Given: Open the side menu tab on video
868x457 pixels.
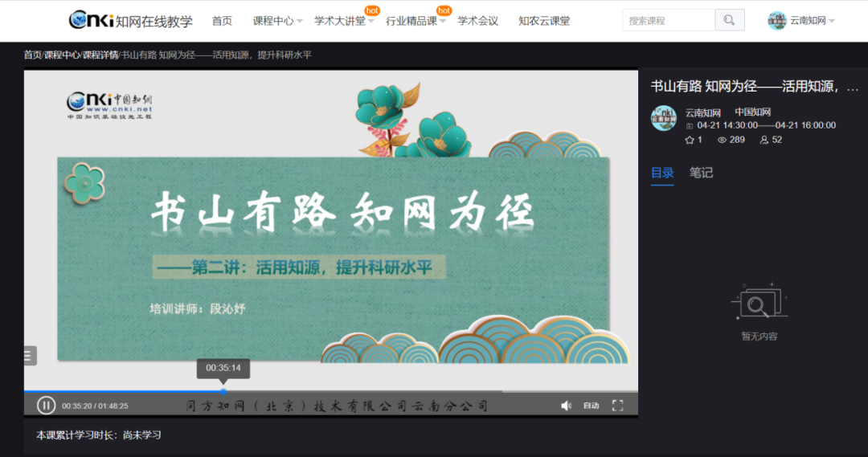Looking at the screenshot, I should click(30, 356).
